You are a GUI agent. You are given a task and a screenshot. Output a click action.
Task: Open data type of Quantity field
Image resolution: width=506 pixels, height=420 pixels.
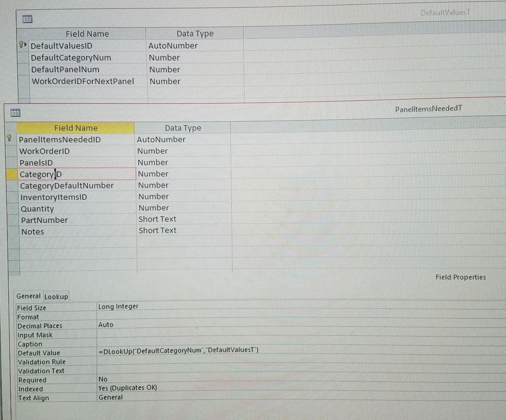(x=154, y=207)
